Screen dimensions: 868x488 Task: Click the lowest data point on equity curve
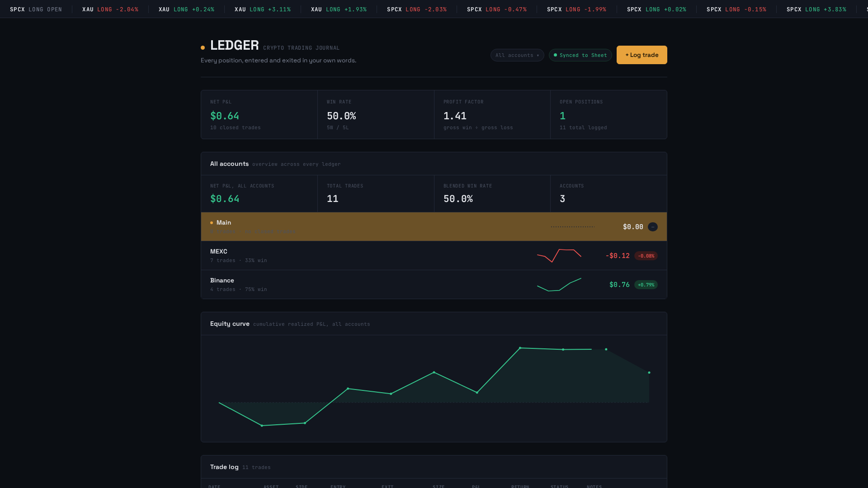click(262, 426)
